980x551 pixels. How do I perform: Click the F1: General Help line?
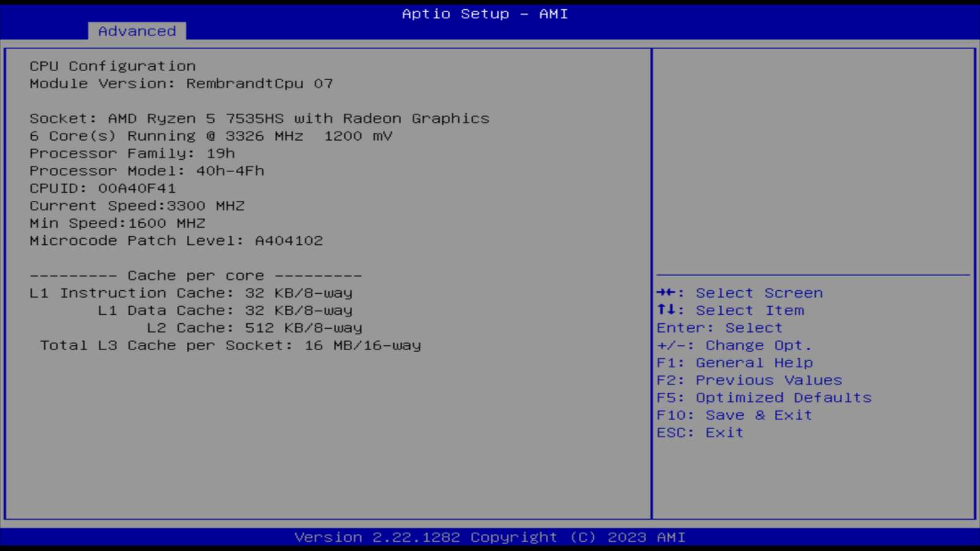735,363
